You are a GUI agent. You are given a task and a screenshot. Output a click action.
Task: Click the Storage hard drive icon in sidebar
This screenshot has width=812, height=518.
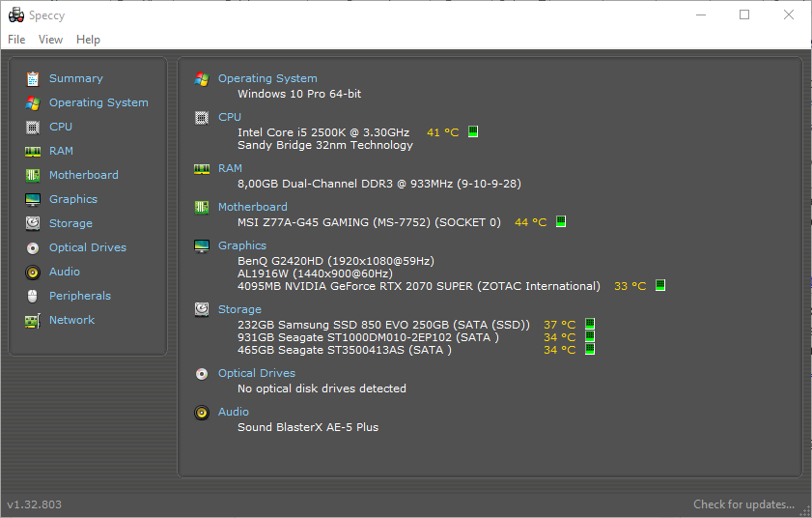pos(33,223)
